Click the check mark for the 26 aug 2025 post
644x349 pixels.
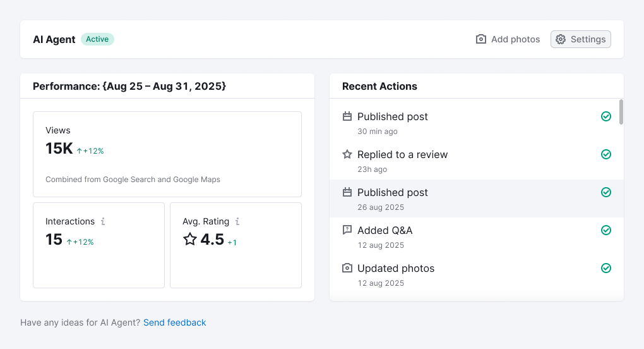pos(606,192)
